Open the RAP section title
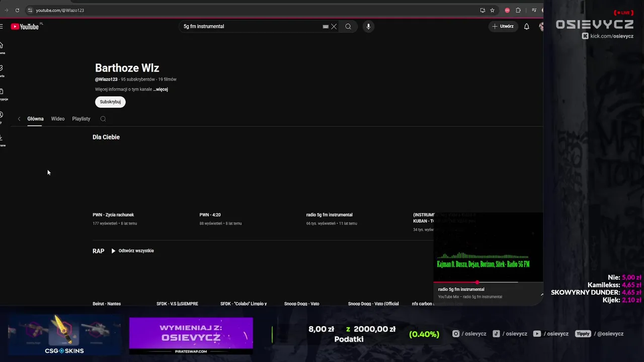This screenshot has width=644, height=362. pos(98,251)
